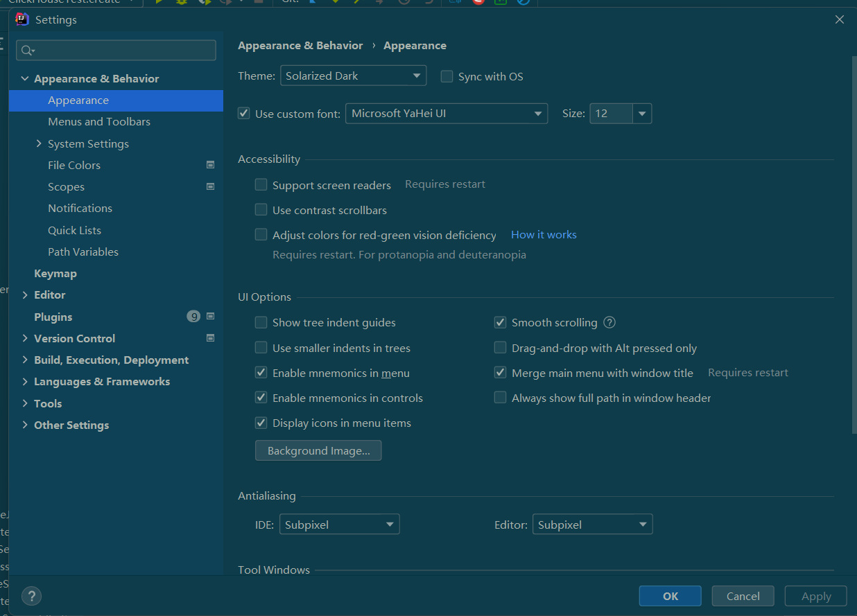Screen dimensions: 857x616
Task: Click the help question mark button
Action: pos(31,596)
